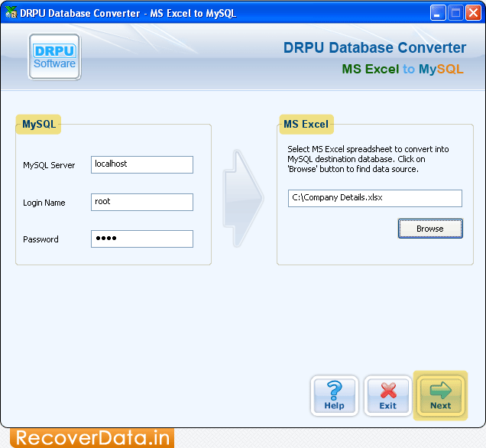Image resolution: width=486 pixels, height=448 pixels.
Task: Click the DRPU Software logo
Action: pyautogui.click(x=54, y=57)
